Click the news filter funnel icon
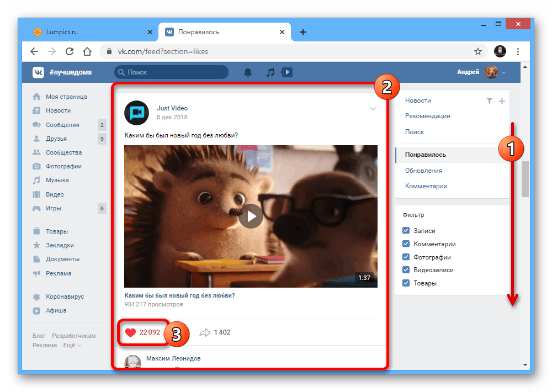552x392 pixels. [489, 101]
